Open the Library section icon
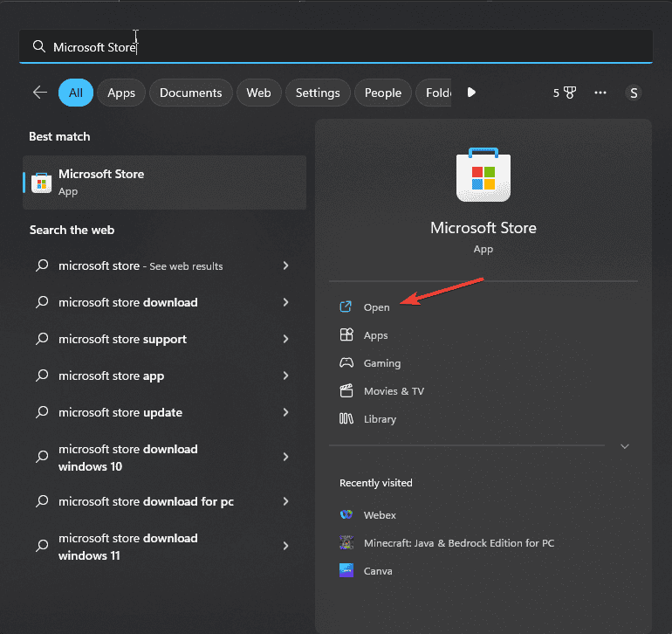 click(346, 419)
